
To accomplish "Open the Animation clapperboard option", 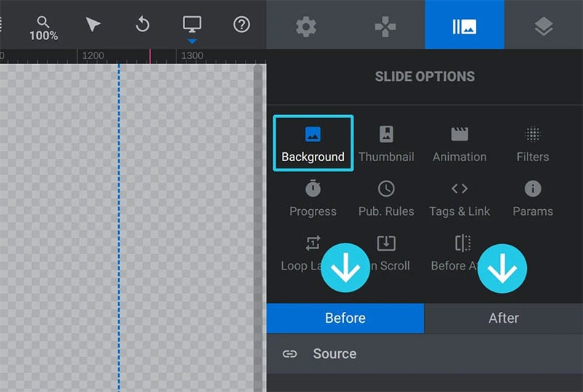I will [460, 144].
